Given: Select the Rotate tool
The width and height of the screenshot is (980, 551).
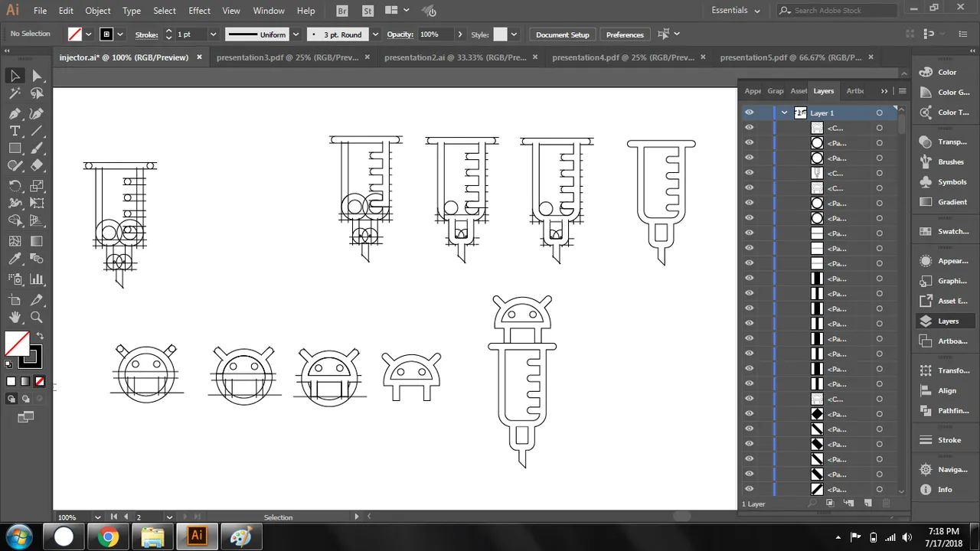Looking at the screenshot, I should 15,186.
